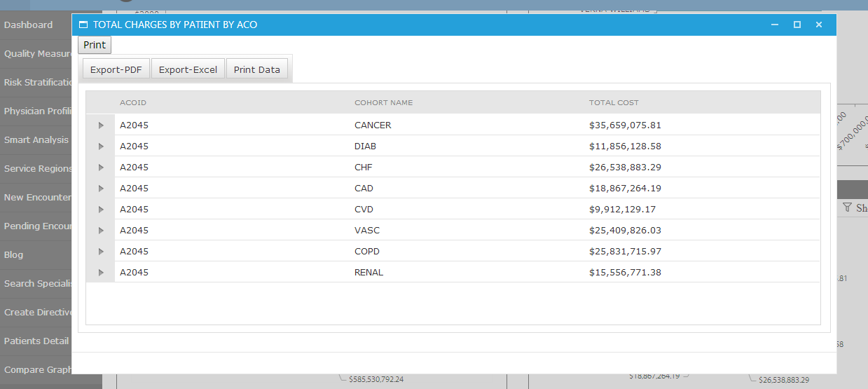The image size is (868, 389).
Task: Click the Print button
Action: coord(95,45)
